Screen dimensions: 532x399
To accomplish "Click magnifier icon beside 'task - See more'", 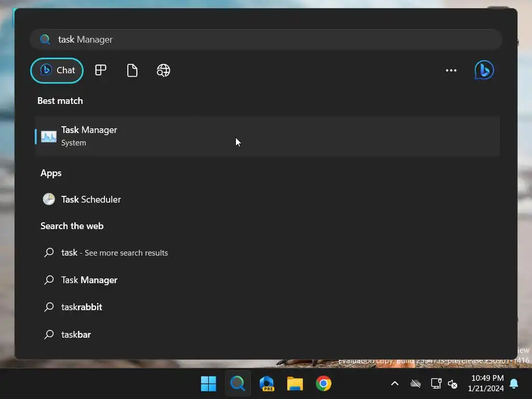I will [49, 252].
